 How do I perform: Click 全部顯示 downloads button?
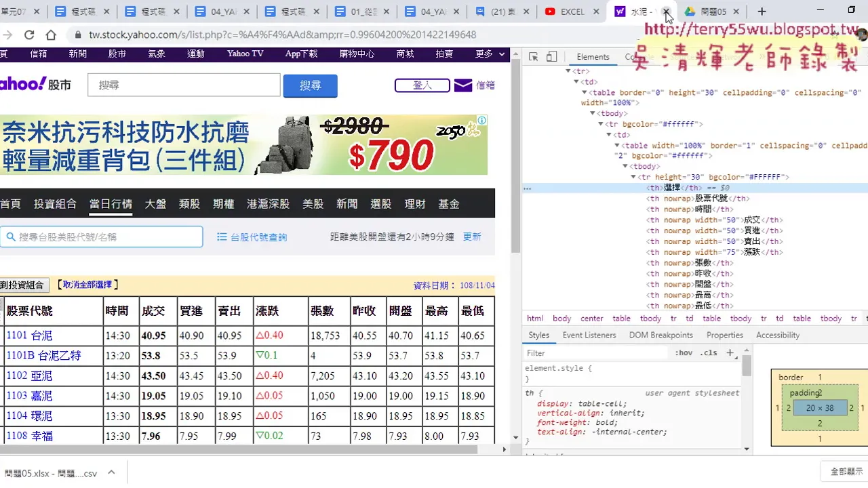[x=846, y=472]
